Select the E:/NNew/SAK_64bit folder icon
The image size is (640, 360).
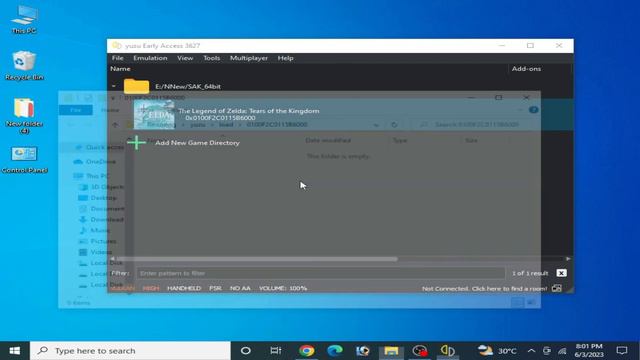[136, 86]
